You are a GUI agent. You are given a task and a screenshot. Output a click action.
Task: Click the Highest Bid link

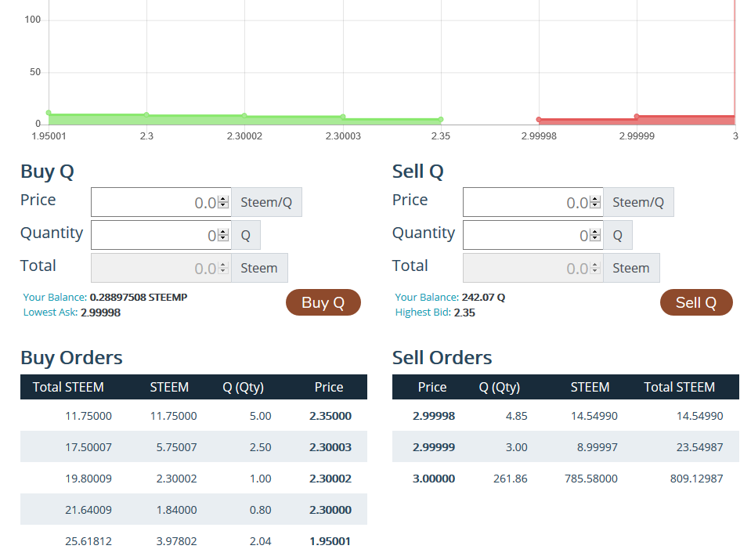tap(423, 313)
